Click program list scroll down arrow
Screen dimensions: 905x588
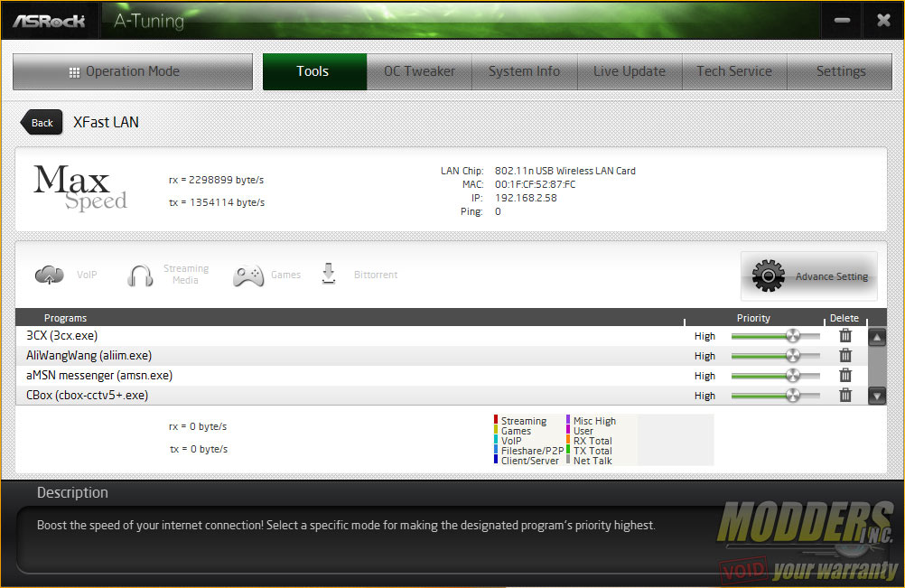(x=877, y=396)
